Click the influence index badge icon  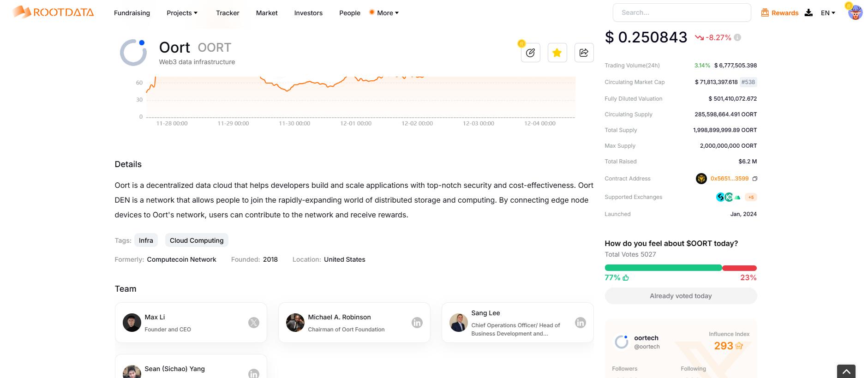click(x=739, y=346)
